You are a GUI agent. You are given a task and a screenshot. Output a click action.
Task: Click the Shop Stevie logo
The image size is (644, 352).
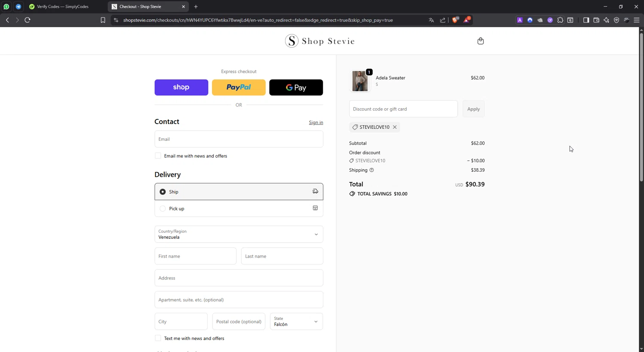pyautogui.click(x=320, y=41)
